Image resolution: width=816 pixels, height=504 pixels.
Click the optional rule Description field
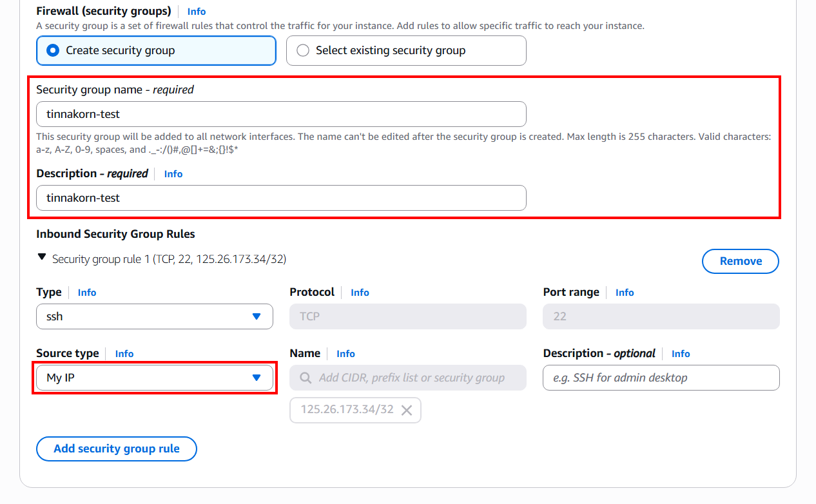coord(661,378)
